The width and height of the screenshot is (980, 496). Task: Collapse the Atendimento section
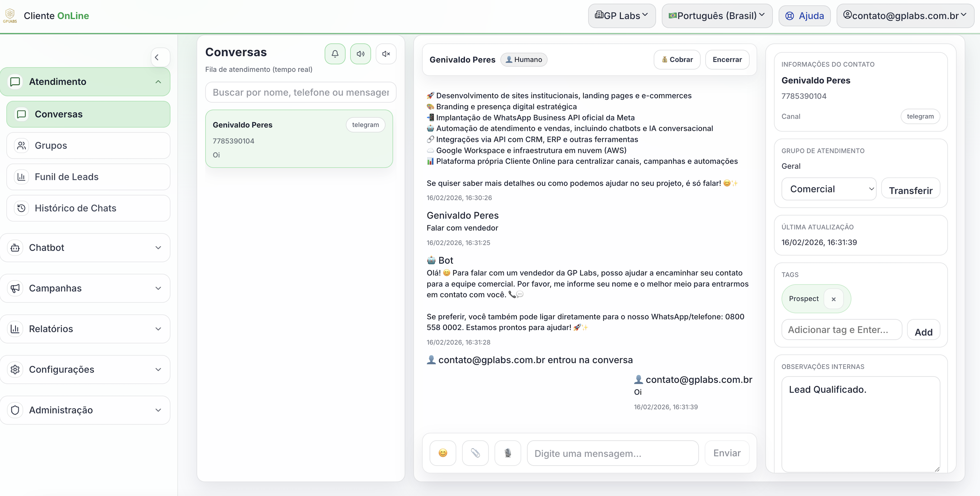coord(158,81)
